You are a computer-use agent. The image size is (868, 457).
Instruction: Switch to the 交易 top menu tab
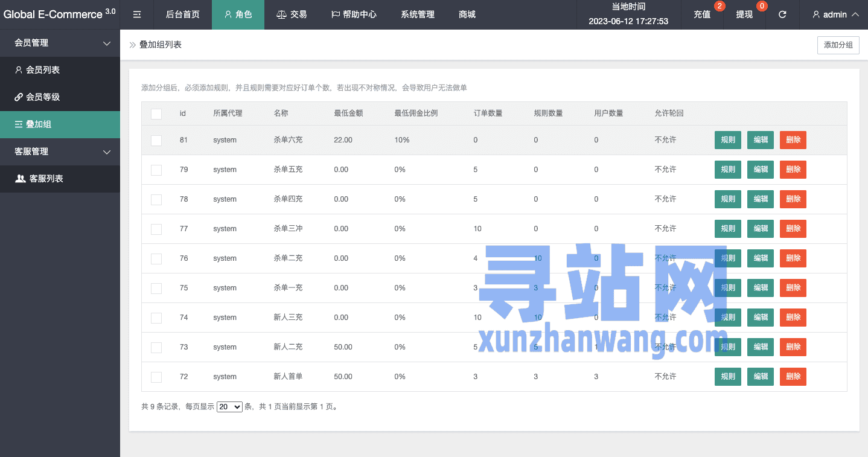click(x=292, y=14)
